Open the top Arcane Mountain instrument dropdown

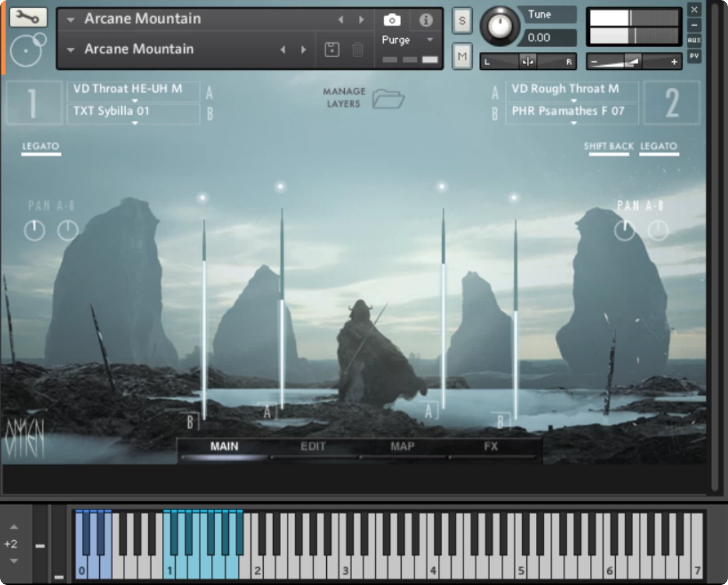71,20
